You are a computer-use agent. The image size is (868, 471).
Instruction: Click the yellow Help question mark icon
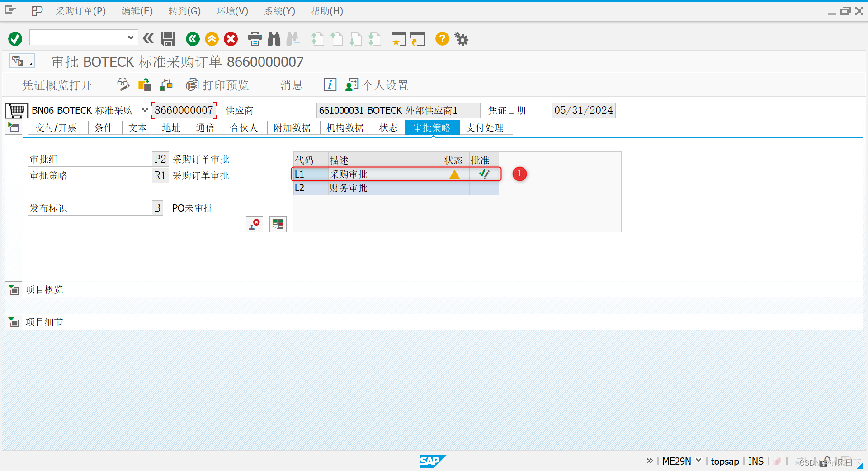coord(442,39)
